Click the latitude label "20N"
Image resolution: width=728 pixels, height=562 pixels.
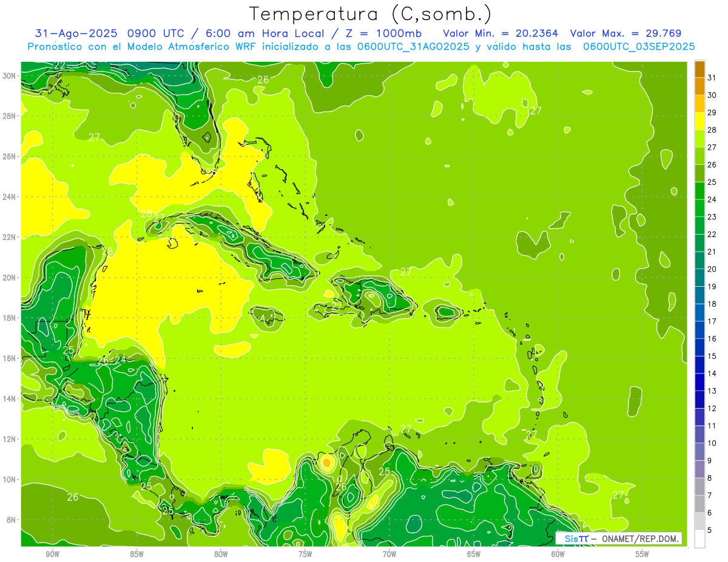click(8, 277)
